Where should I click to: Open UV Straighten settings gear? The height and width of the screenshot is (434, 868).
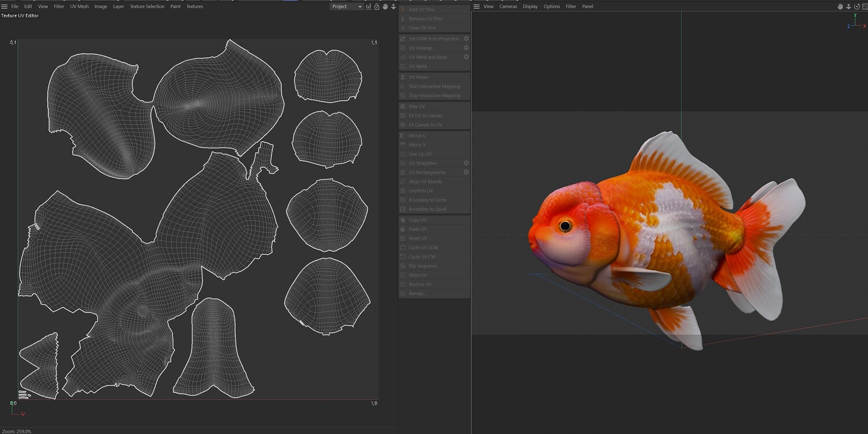(466, 163)
